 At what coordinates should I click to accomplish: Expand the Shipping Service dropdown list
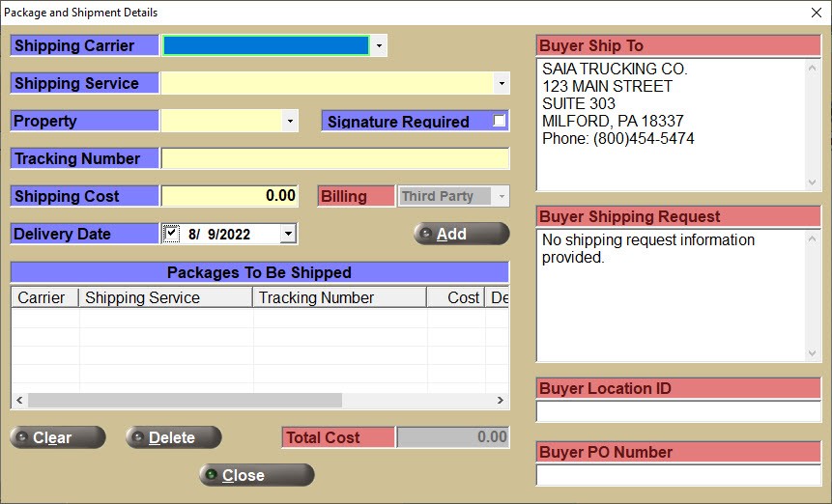click(501, 84)
